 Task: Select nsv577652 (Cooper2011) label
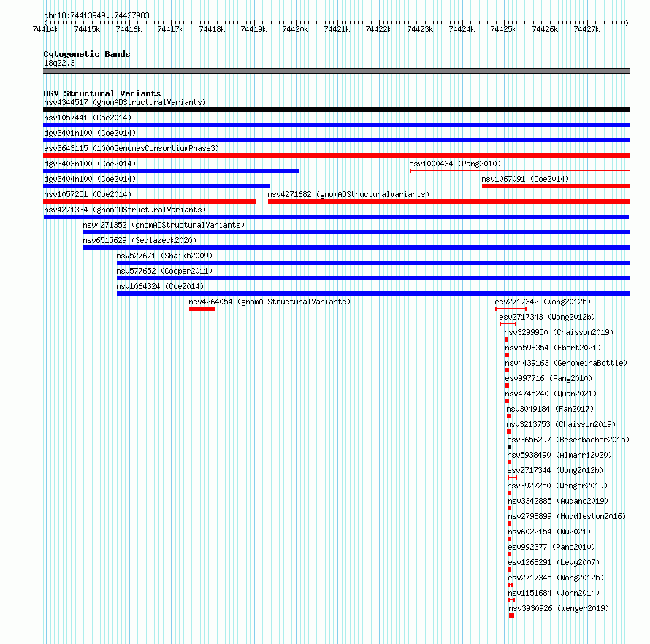tap(164, 271)
